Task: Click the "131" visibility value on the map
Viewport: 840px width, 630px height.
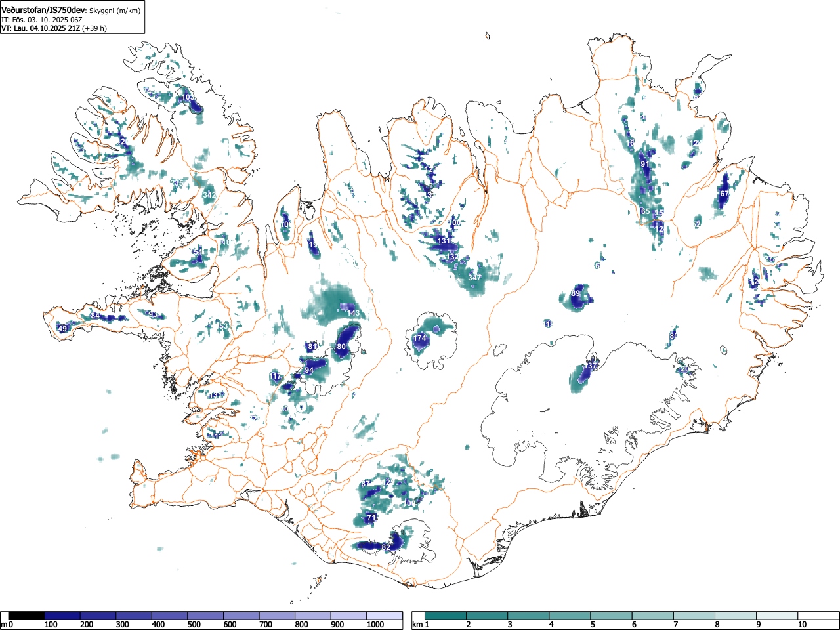Action: (444, 241)
